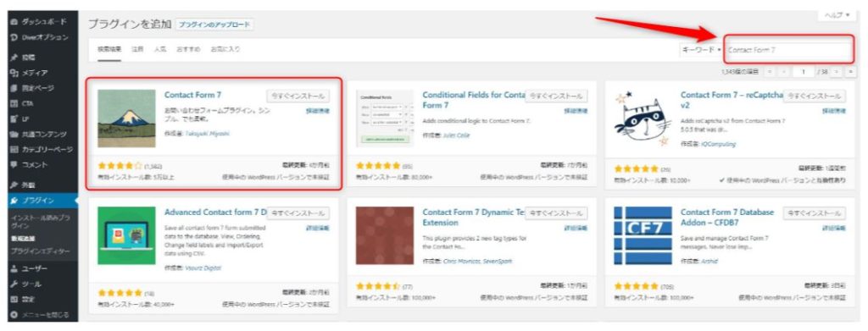Select the CTA sidebar icon

click(14, 103)
